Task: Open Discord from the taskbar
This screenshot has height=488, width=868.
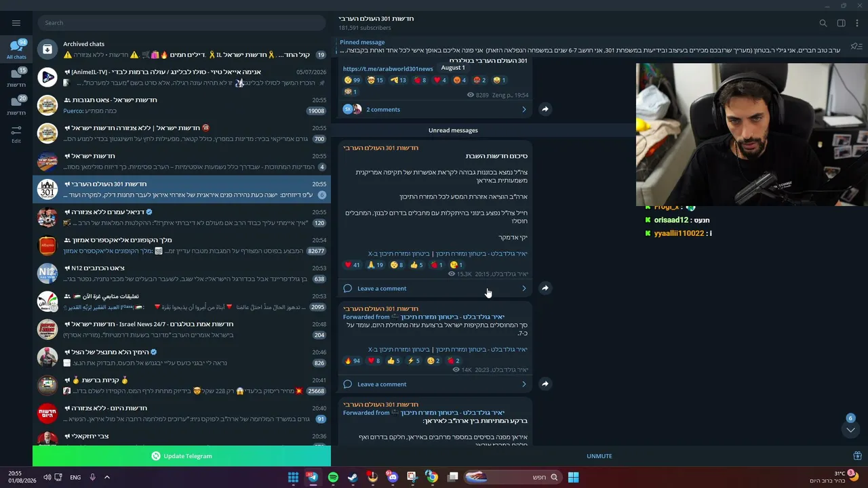Action: click(x=393, y=477)
